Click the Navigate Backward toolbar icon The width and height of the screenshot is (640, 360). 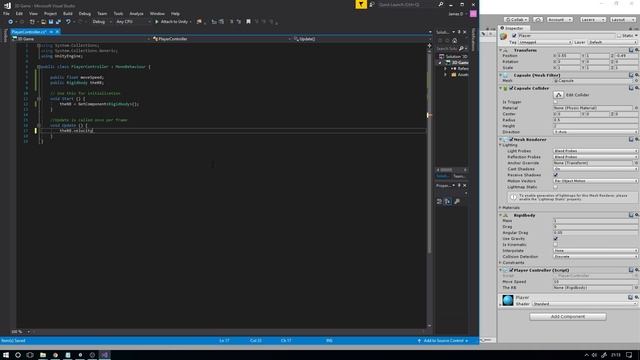click(x=11, y=22)
